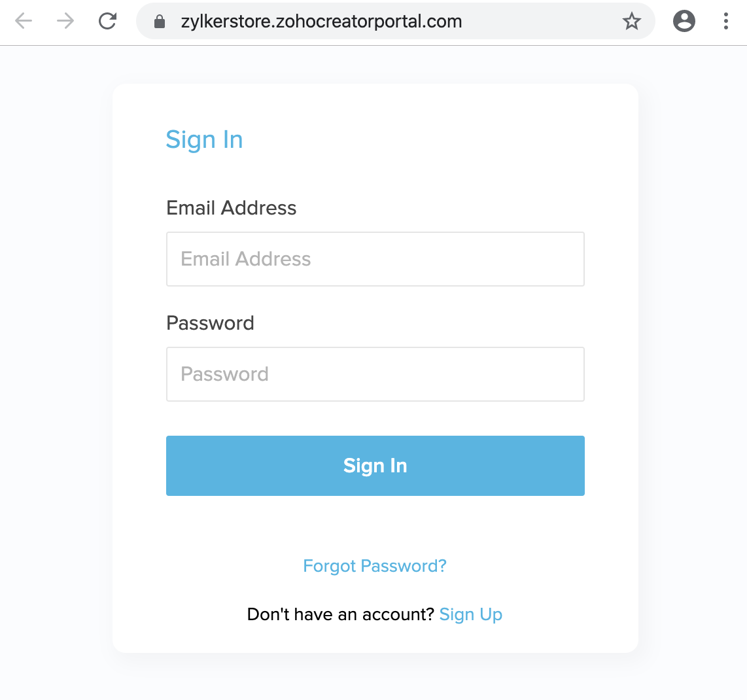
Task: Click the Email Address input field
Action: point(375,258)
